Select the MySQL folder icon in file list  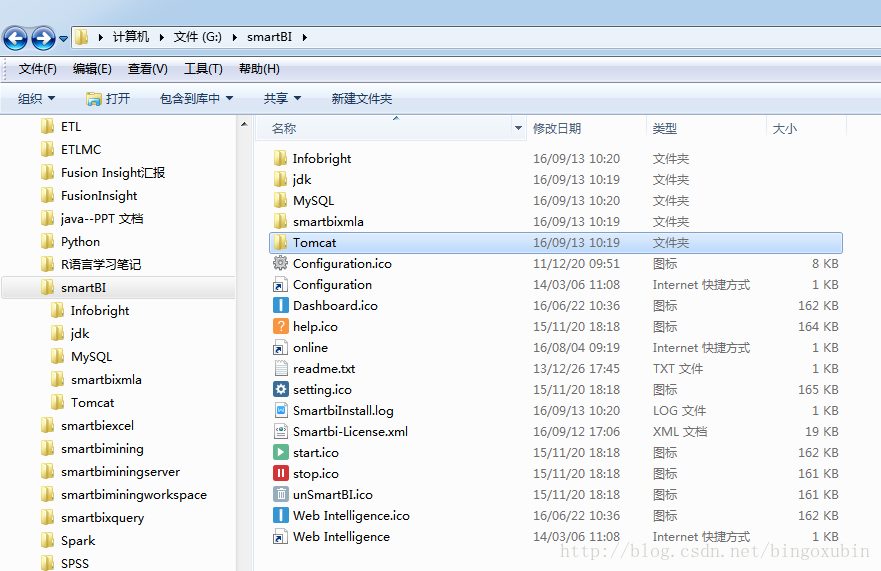click(x=280, y=201)
